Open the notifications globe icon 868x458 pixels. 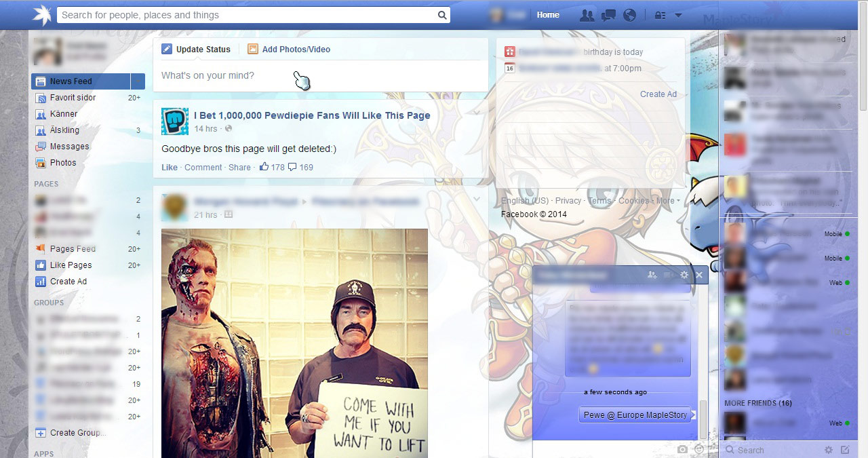[x=630, y=15]
